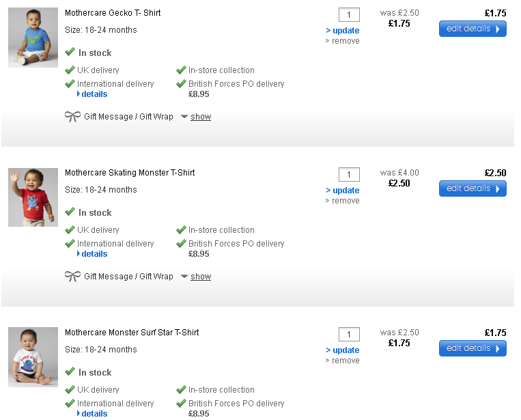Viewport: 521px width, 420px height.
Task: Click quantity field for Gecko T-Shirt
Action: coord(349,15)
